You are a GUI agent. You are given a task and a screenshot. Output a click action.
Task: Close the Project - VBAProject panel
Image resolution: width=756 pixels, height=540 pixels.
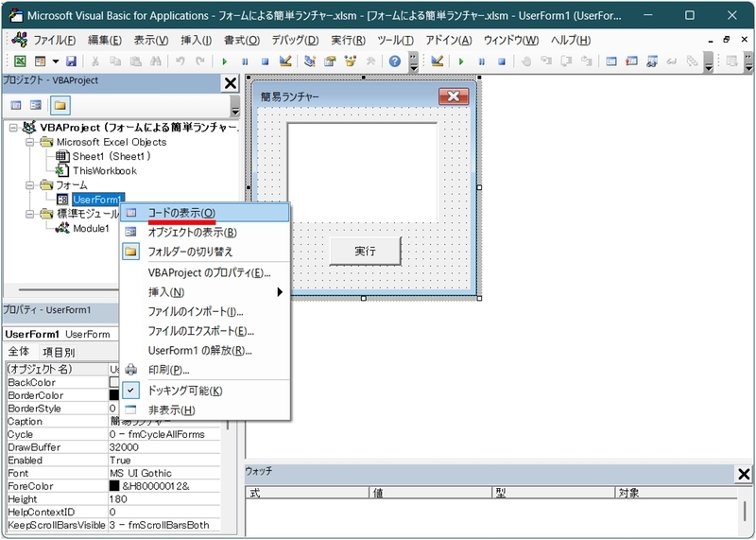231,83
